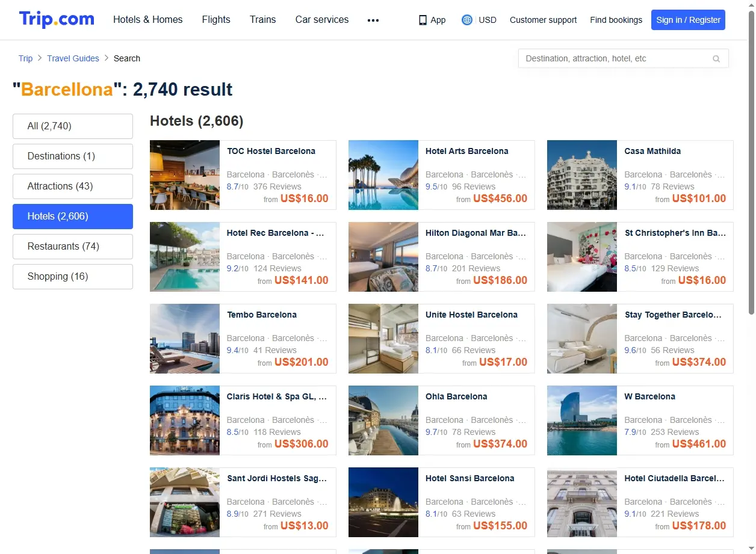
Task: Select the Attractions (43) filter
Action: (73, 186)
